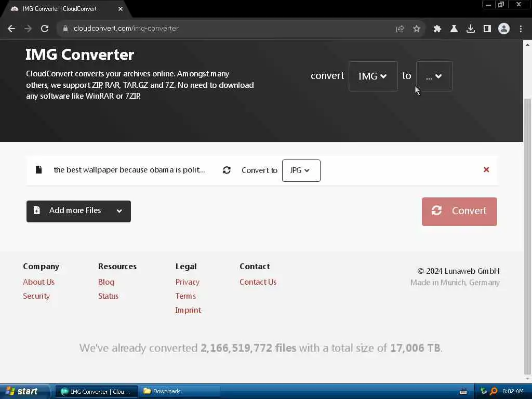Open the Downloads folder taskbar item
This screenshot has width=532, height=399.
pyautogui.click(x=180, y=392)
